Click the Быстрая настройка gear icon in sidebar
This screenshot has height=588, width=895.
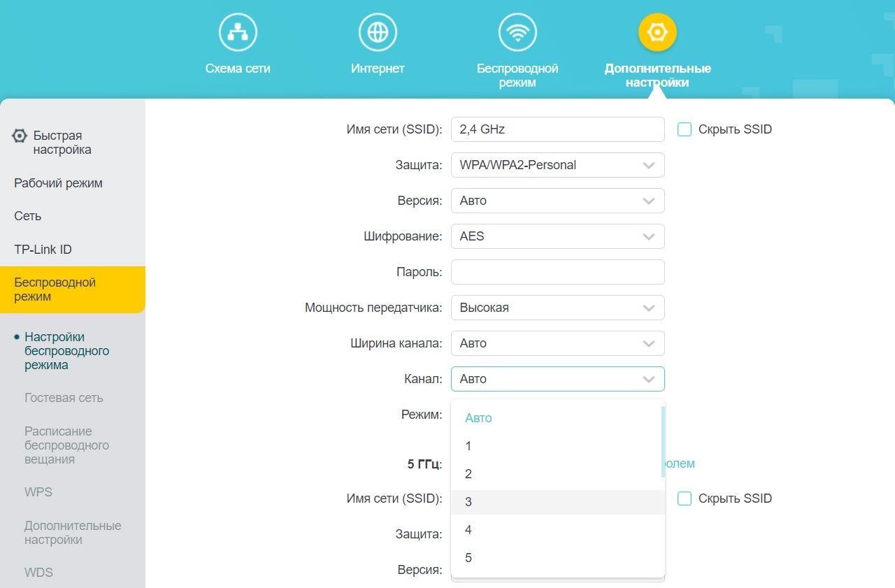(x=20, y=136)
